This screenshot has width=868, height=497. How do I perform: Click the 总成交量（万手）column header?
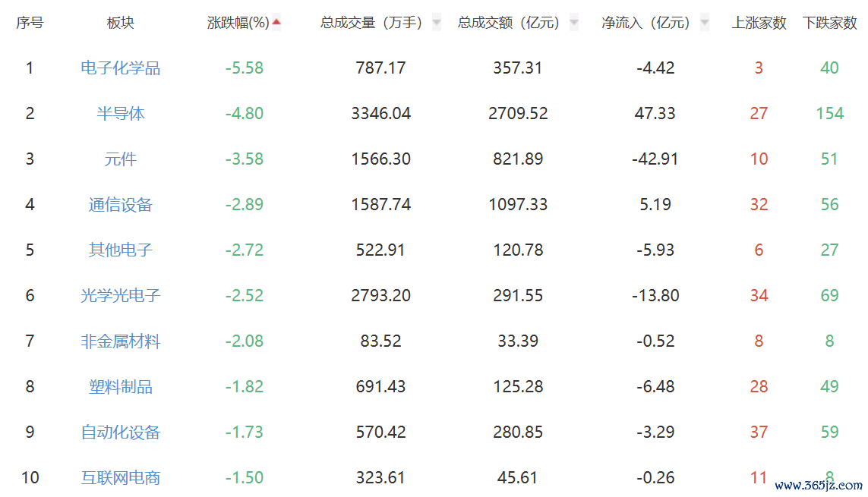[x=371, y=23]
